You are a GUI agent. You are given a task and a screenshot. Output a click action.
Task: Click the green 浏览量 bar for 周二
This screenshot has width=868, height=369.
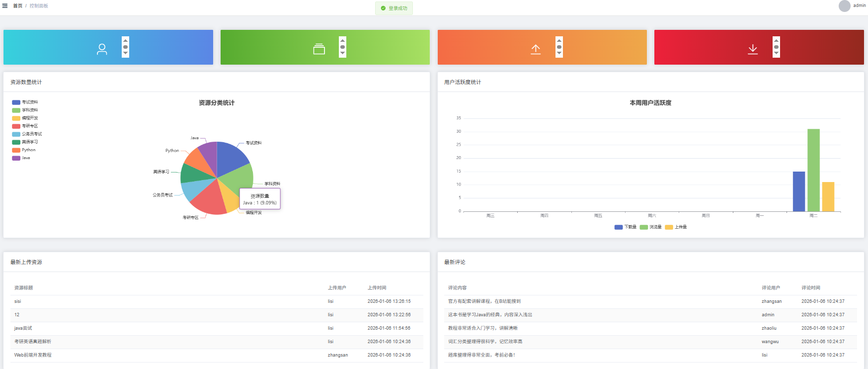pos(813,170)
